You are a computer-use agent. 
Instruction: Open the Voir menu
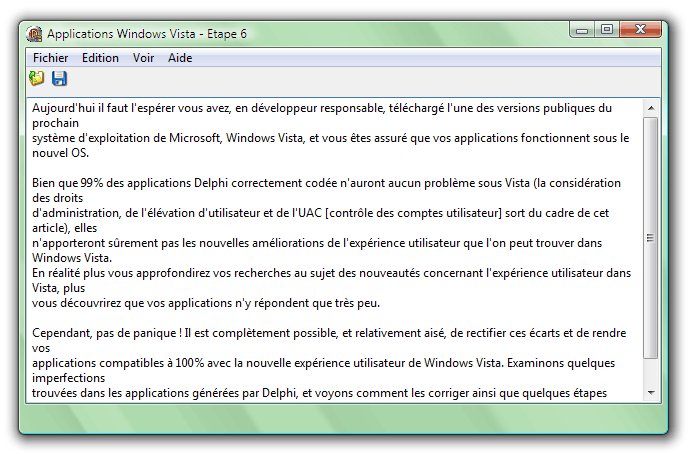[143, 58]
